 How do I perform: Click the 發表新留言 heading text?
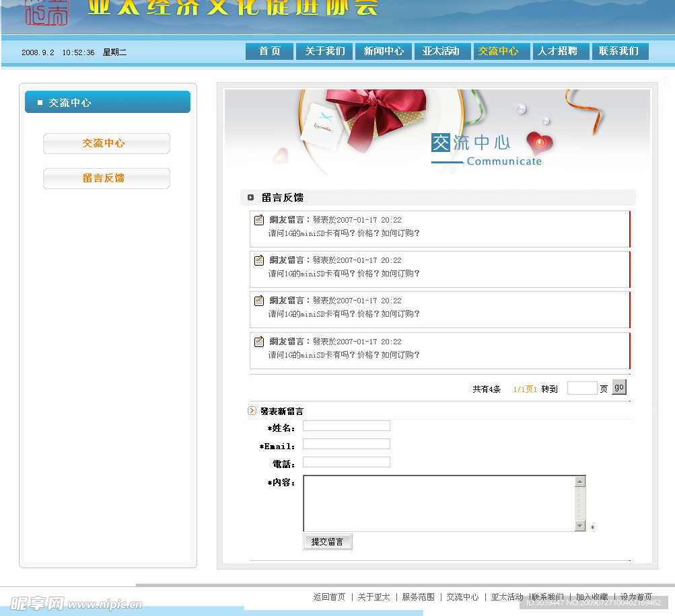pyautogui.click(x=282, y=412)
